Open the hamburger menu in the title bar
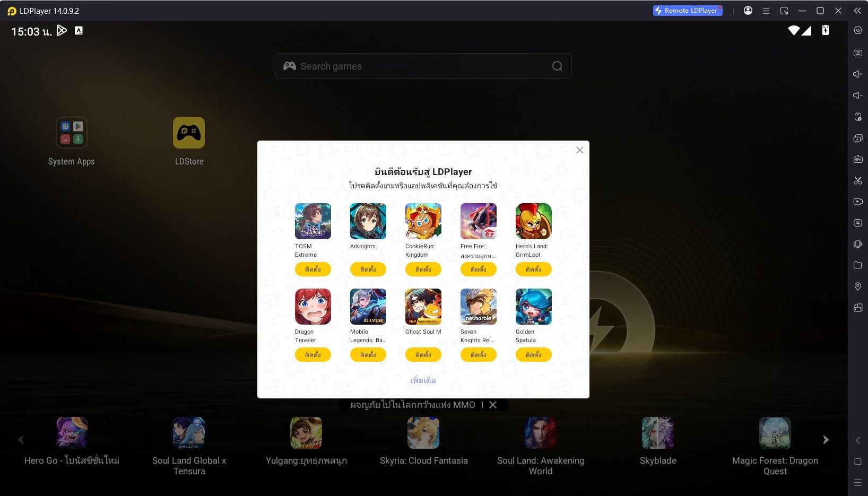Image resolution: width=868 pixels, height=496 pixels. 766,11
